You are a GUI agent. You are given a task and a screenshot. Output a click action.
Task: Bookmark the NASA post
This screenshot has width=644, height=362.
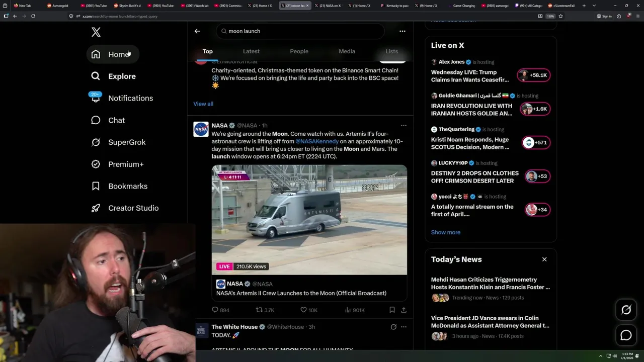point(392,310)
